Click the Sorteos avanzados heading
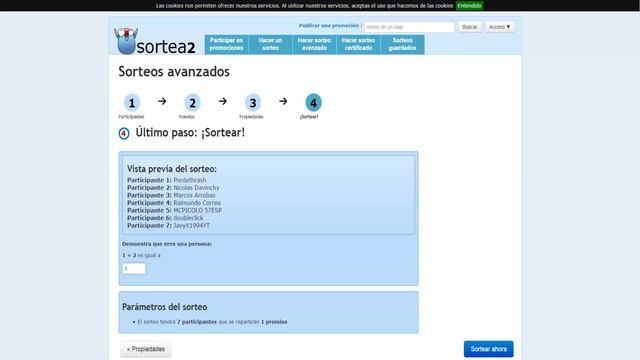This screenshot has width=640, height=360. coord(174,72)
